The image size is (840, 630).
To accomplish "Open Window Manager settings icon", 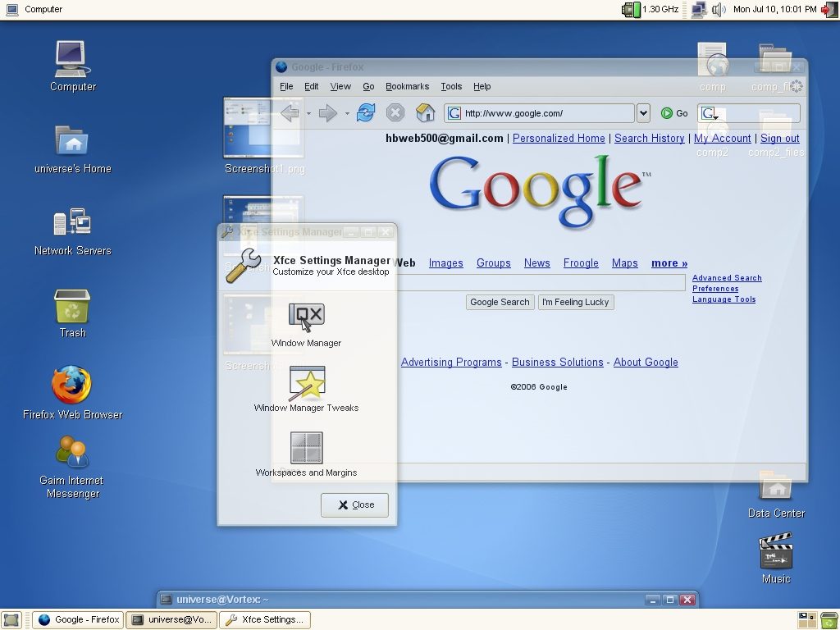I will pyautogui.click(x=306, y=325).
